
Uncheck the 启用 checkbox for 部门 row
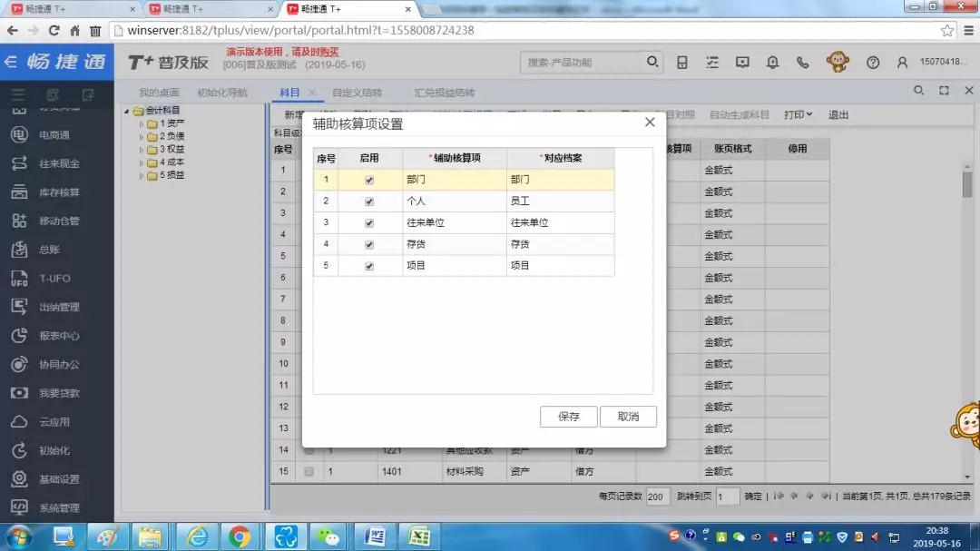click(369, 180)
